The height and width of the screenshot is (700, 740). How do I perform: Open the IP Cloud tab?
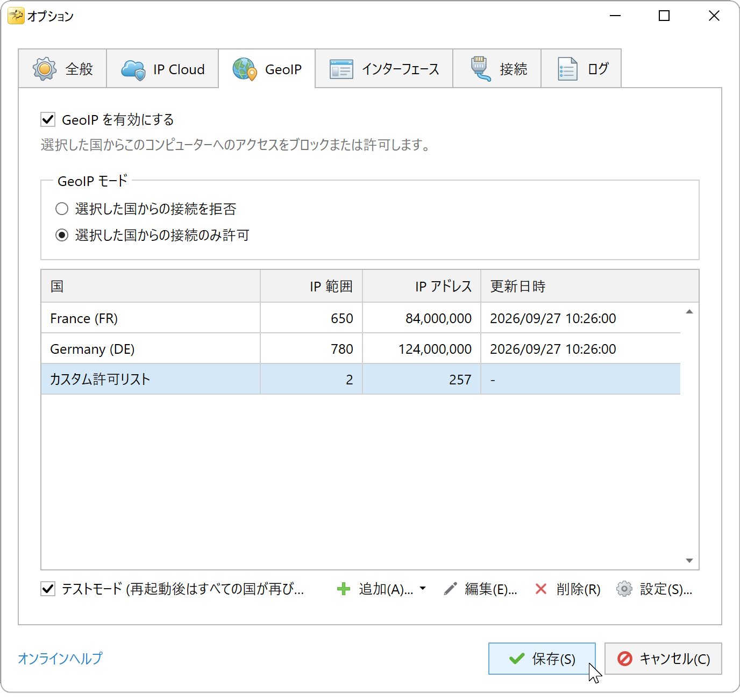[162, 68]
